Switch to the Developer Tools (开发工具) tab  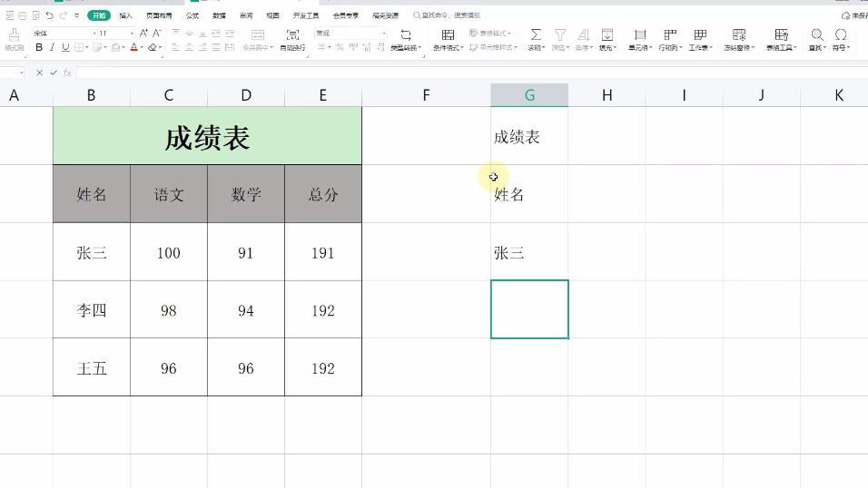(306, 15)
